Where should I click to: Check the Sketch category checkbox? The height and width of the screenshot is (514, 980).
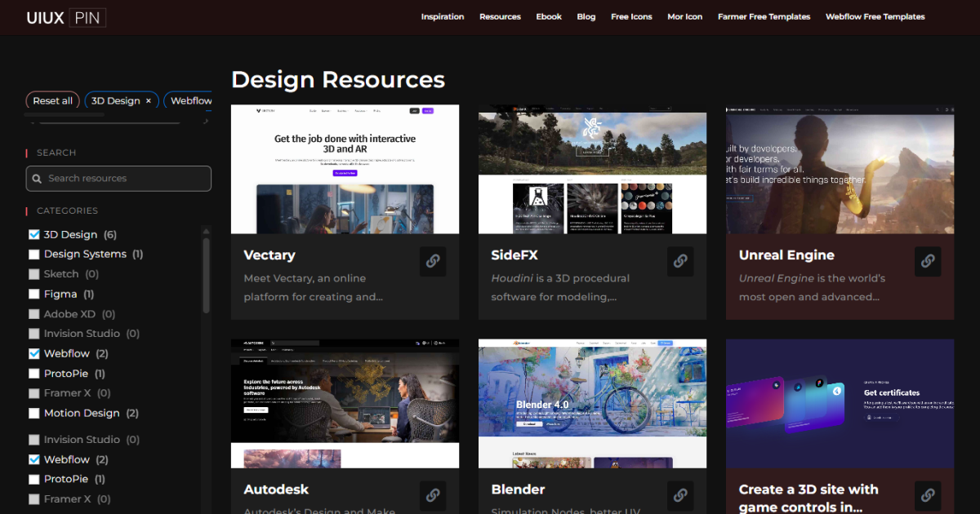33,274
